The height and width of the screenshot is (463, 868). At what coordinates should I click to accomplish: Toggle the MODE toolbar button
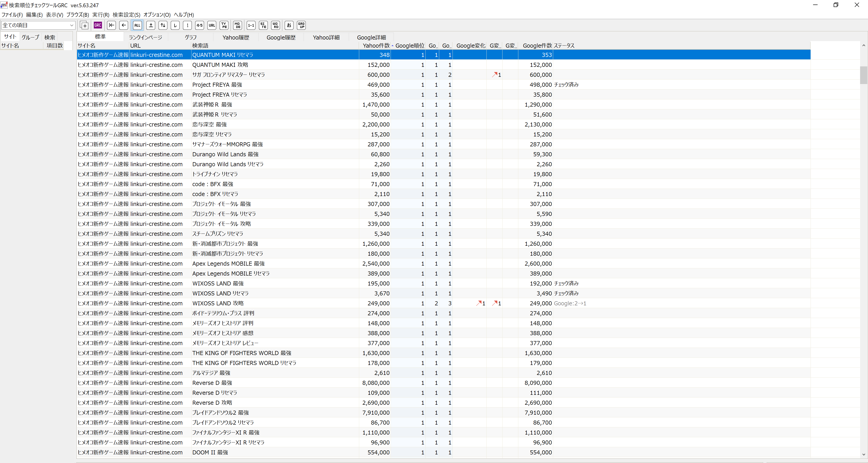click(x=238, y=25)
